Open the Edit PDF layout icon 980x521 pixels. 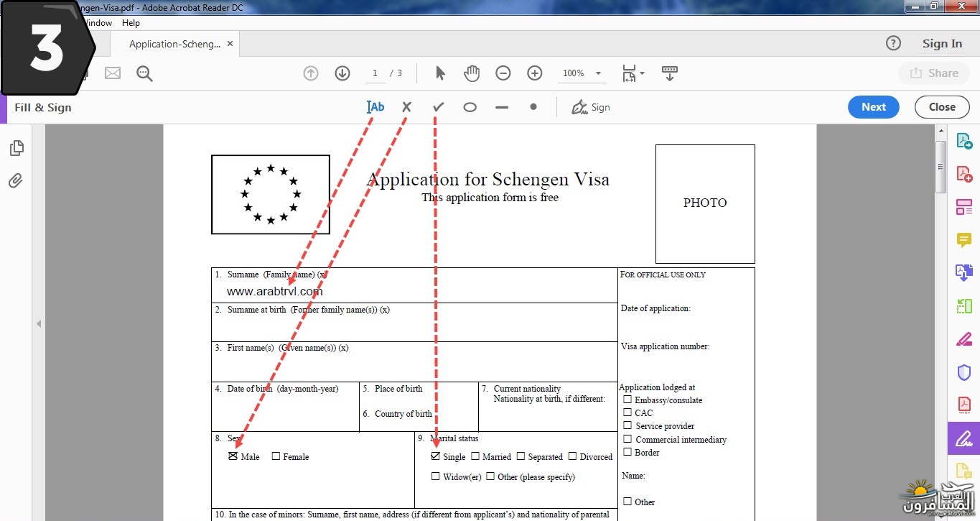[x=963, y=208]
